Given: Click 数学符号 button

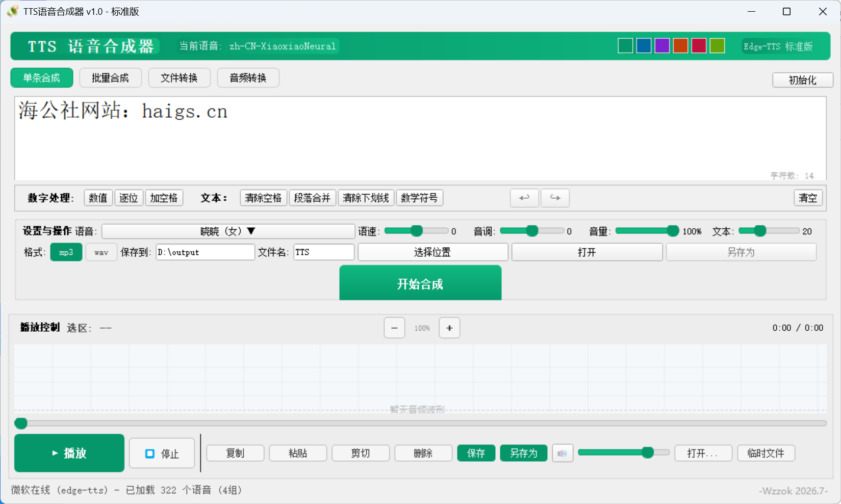Looking at the screenshot, I should click(419, 198).
